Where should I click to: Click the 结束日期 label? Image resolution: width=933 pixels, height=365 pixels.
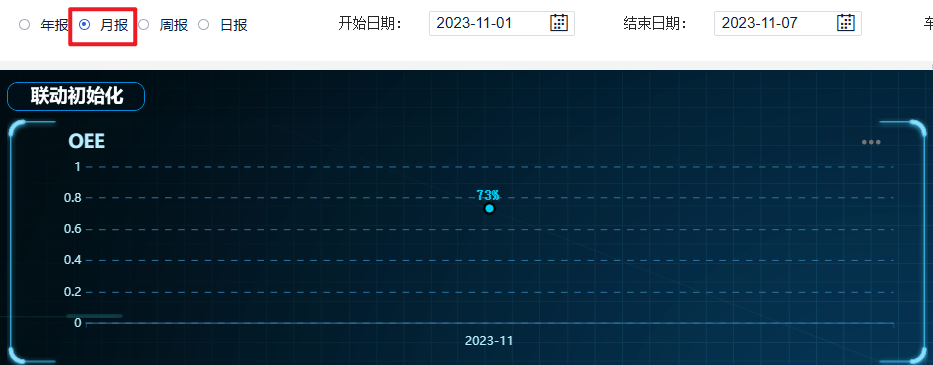click(656, 24)
